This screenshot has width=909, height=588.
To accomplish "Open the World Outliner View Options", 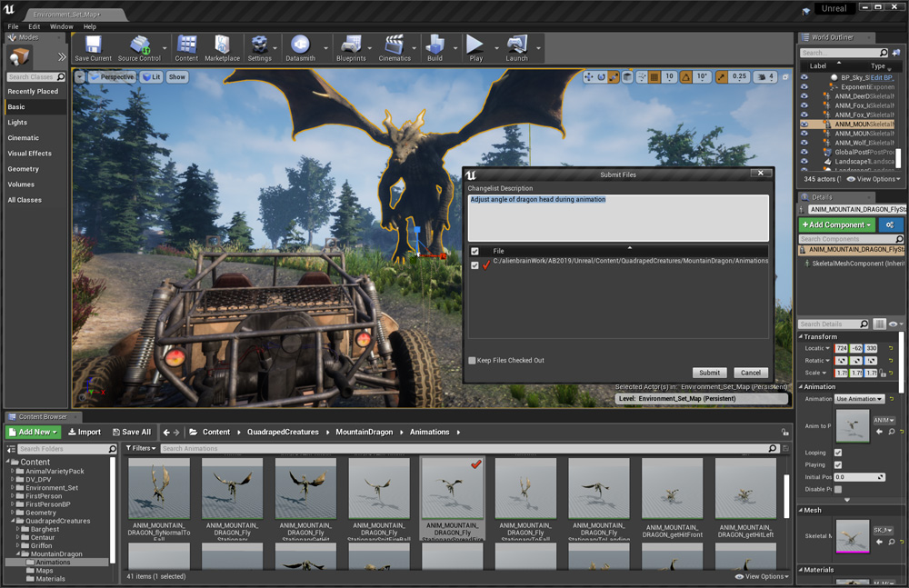I will 874,179.
